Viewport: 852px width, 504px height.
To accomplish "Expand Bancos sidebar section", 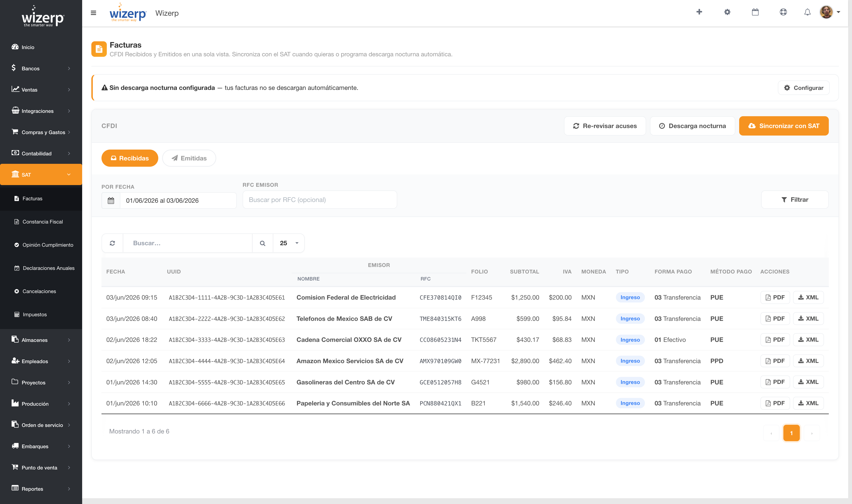I will pos(41,68).
